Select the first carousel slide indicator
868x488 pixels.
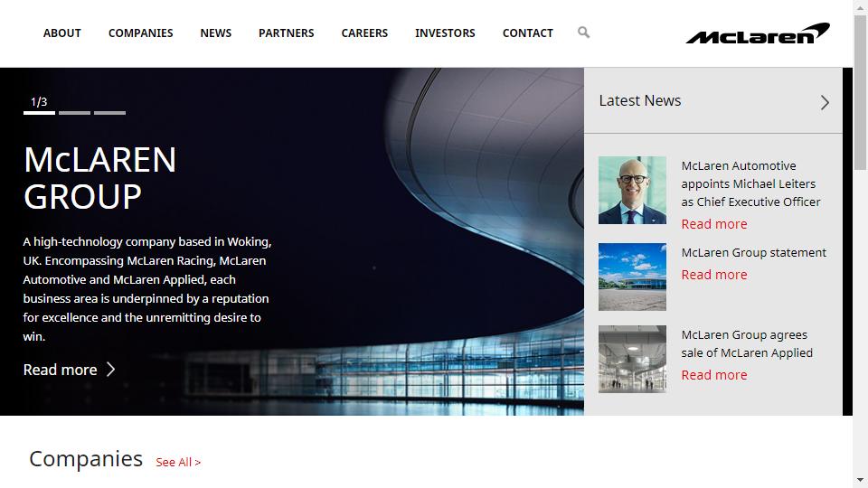pos(39,113)
